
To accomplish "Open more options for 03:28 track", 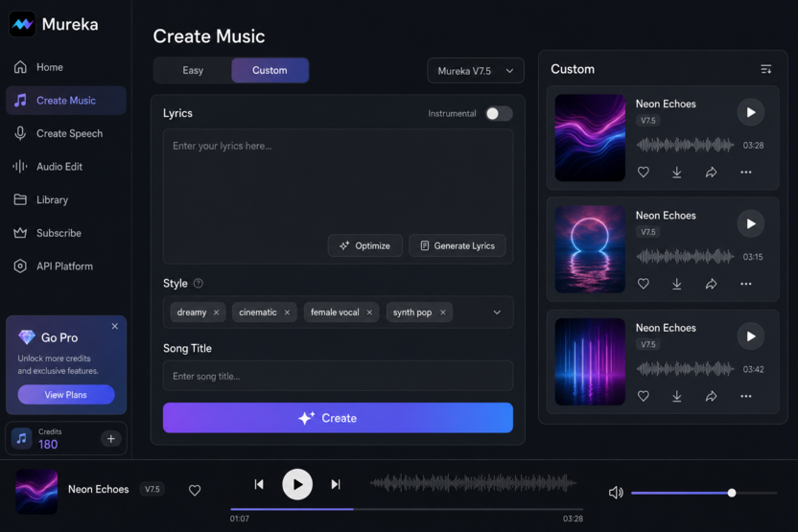I will pyautogui.click(x=745, y=173).
